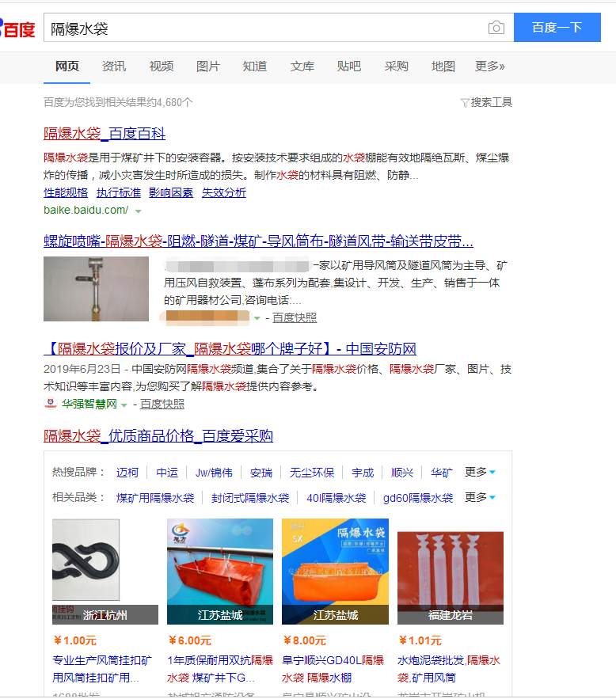
Task: Select the 煤矿用隔爆水袋 category
Action: click(155, 498)
